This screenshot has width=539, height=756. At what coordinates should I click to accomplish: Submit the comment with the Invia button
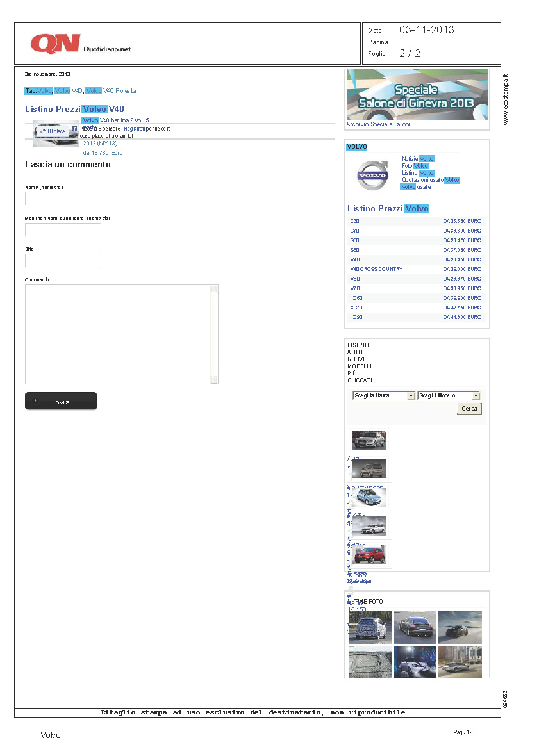click(61, 402)
